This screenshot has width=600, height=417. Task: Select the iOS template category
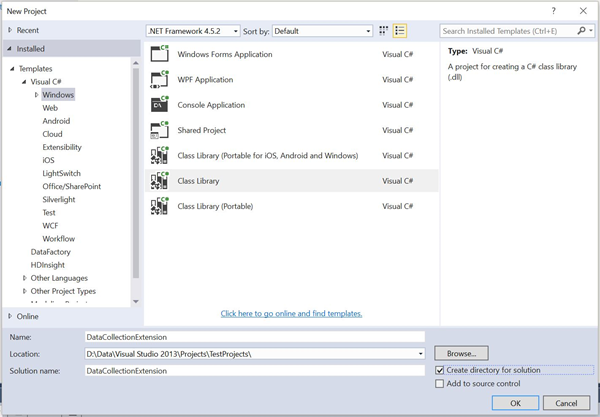tap(49, 160)
